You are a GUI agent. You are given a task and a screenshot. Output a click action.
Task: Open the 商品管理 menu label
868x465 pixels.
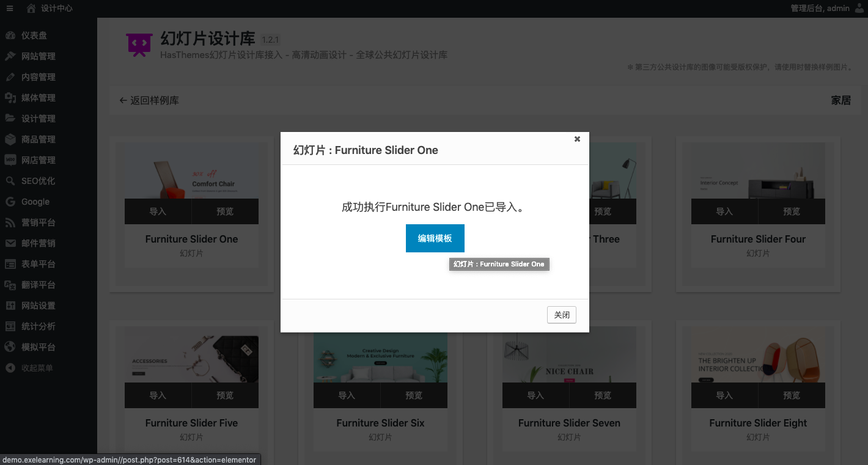[39, 139]
